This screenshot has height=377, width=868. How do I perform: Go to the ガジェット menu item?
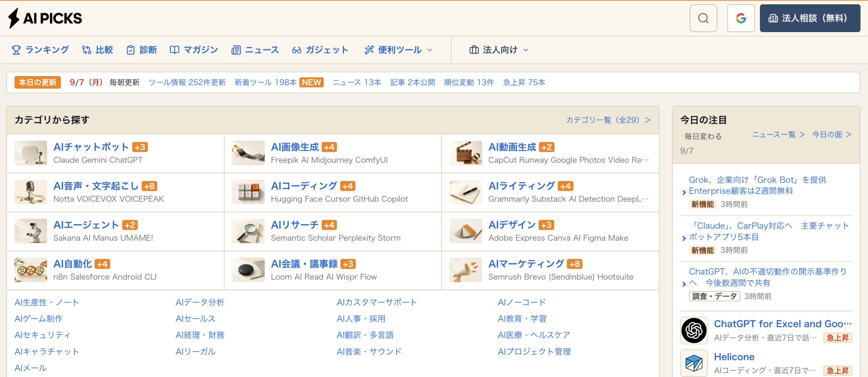point(320,50)
